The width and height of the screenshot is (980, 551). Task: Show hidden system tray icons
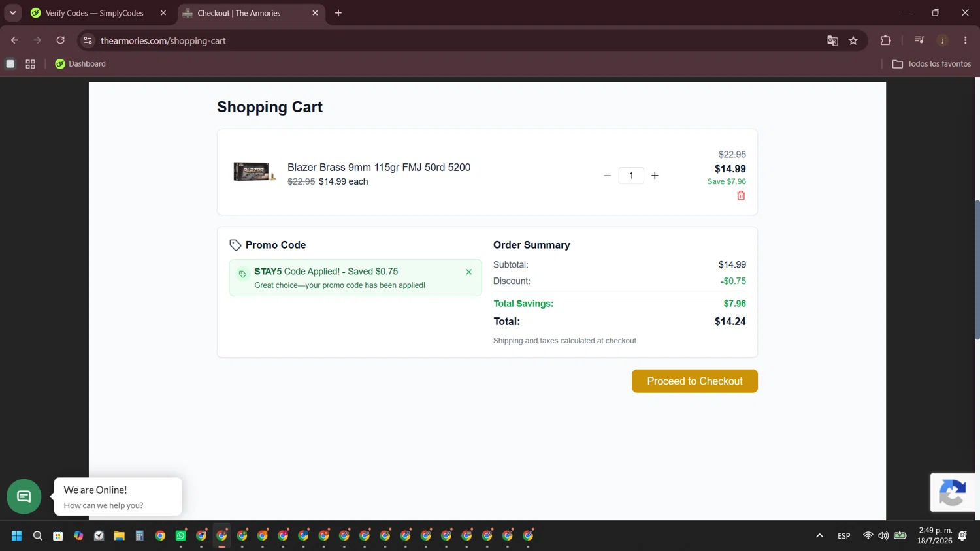coord(819,536)
